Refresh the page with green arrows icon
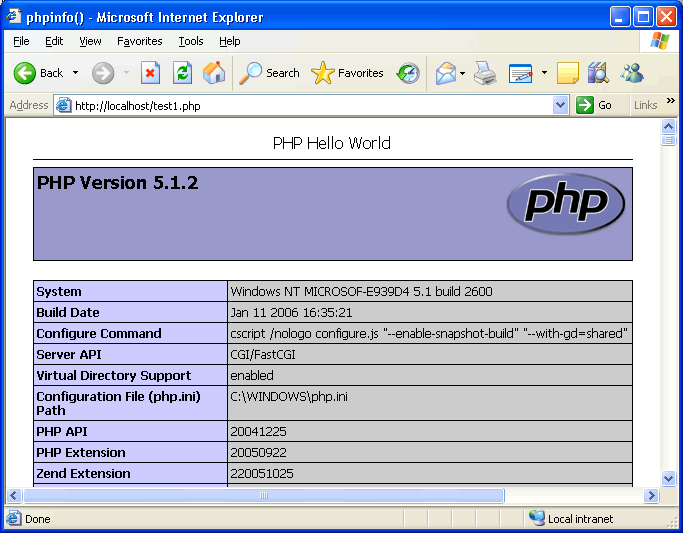 (183, 73)
